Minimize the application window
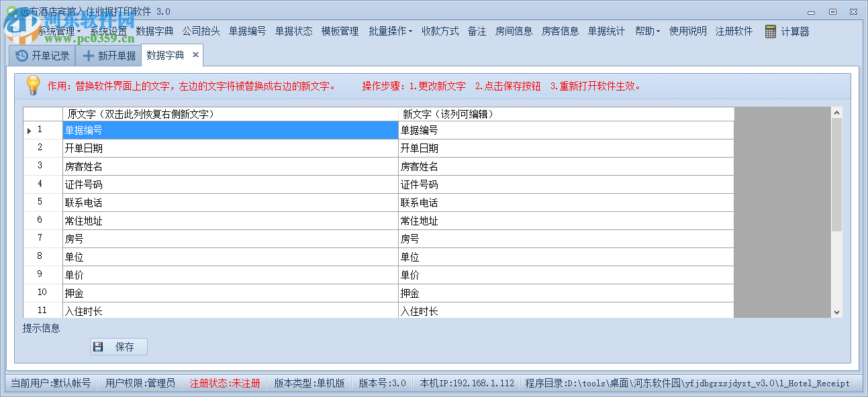This screenshot has height=397, width=868. pyautogui.click(x=811, y=11)
